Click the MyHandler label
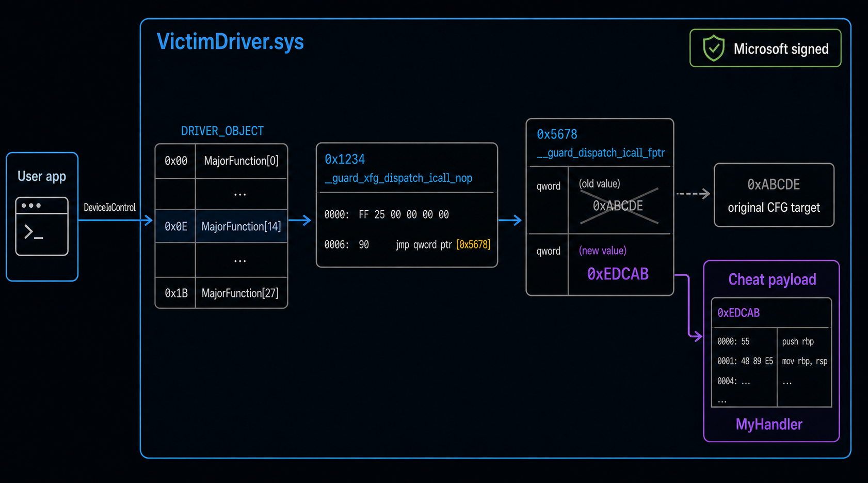 pyautogui.click(x=769, y=425)
